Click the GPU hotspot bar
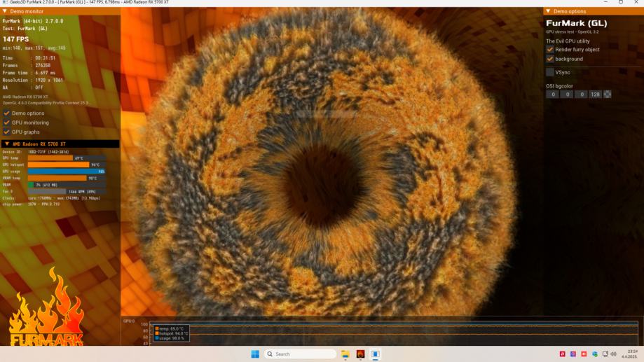The width and height of the screenshot is (644, 362). pos(67,165)
